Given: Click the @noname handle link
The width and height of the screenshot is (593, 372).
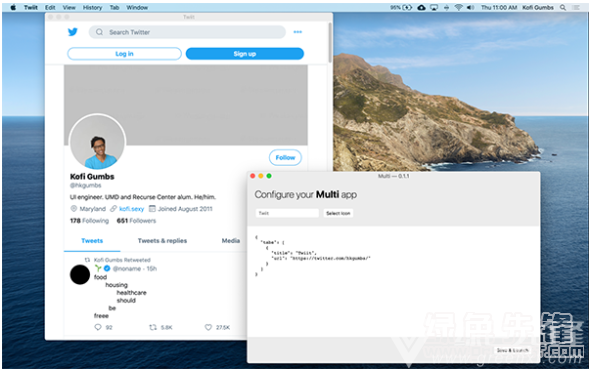Looking at the screenshot, I should pos(127,268).
